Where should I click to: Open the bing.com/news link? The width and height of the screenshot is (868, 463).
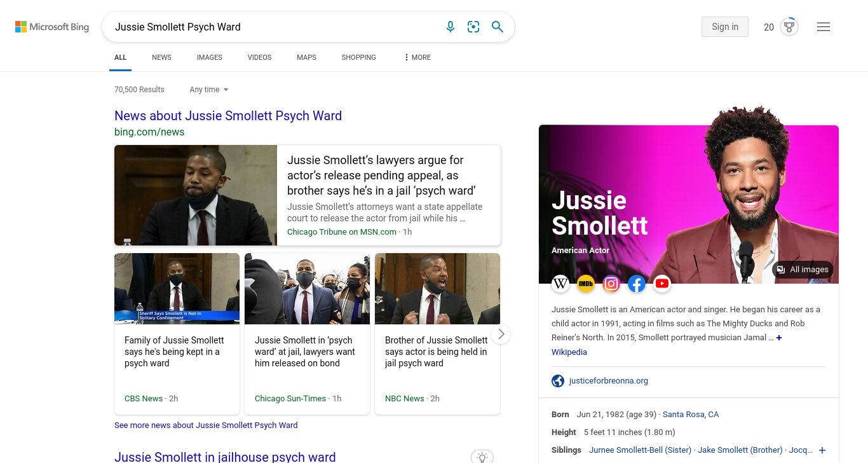149,132
